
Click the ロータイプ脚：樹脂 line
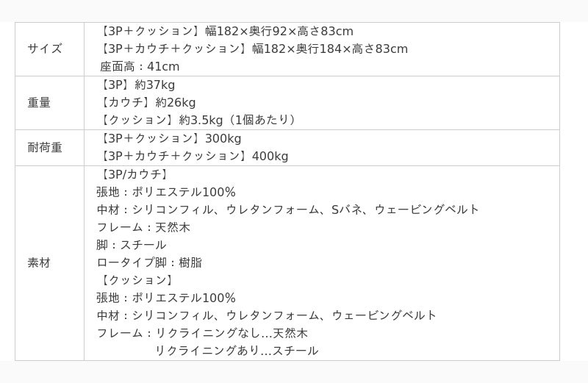[x=149, y=263]
